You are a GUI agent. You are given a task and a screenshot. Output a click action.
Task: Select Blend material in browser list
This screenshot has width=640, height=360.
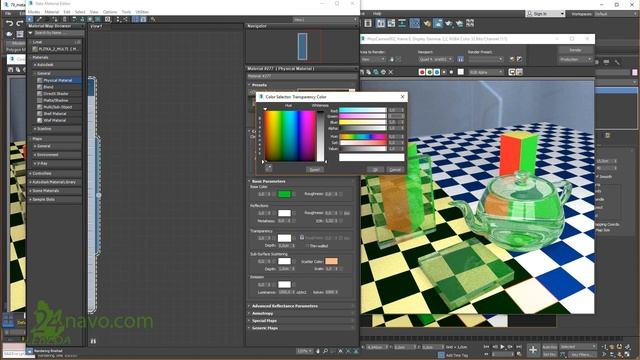point(48,87)
